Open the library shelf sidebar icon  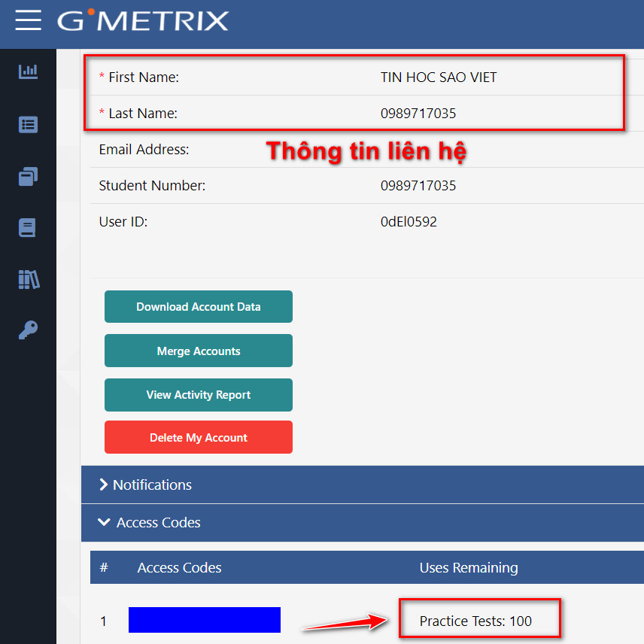[x=29, y=279]
